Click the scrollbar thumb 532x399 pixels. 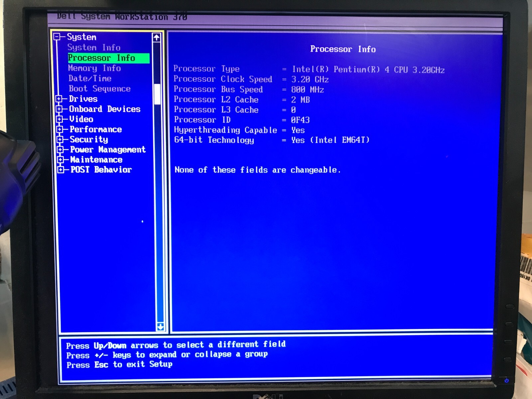[157, 93]
